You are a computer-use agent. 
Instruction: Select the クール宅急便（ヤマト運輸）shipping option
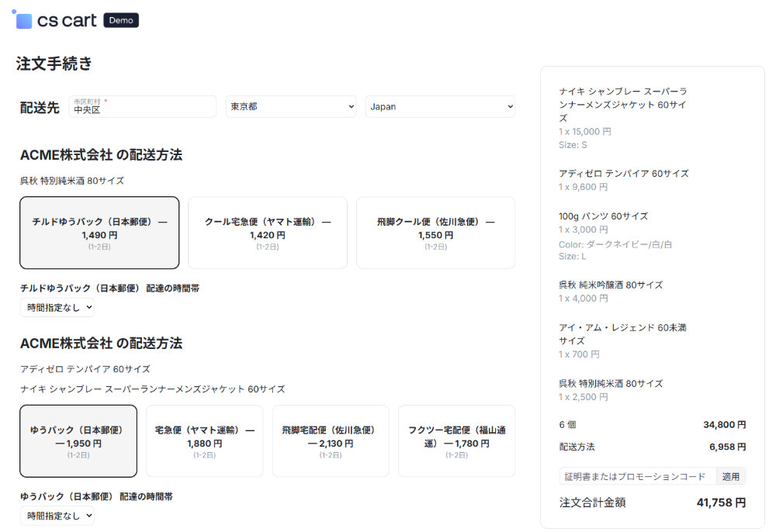coord(267,233)
